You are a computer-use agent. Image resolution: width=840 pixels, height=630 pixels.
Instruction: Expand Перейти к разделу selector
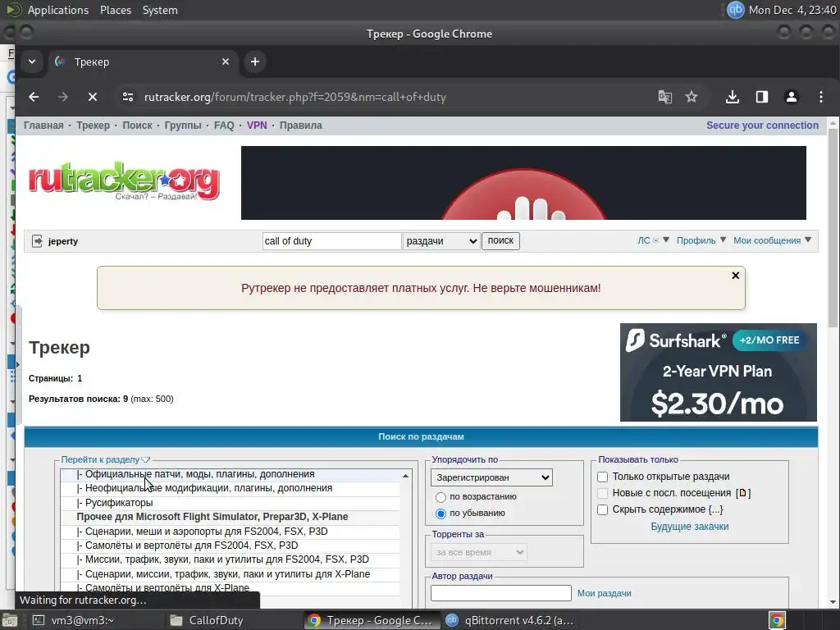coord(106,459)
